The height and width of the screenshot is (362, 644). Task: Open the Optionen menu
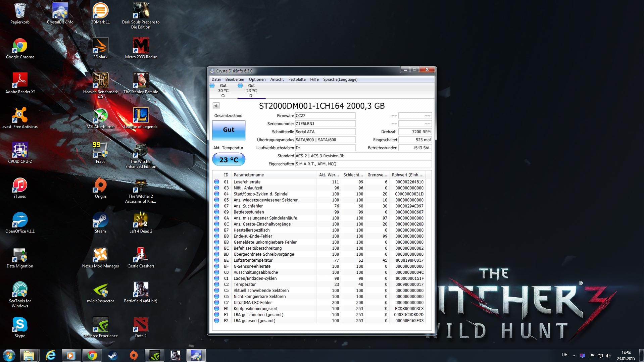tap(257, 80)
